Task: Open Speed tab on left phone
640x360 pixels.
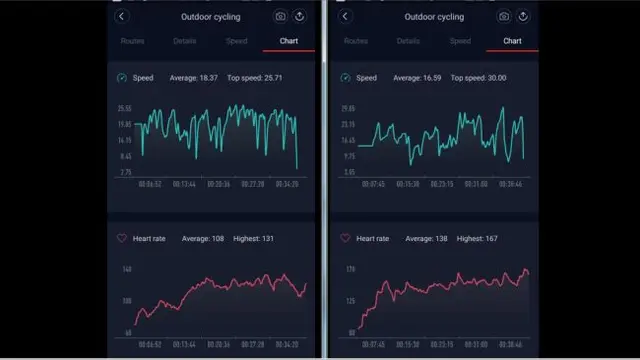Action: [236, 41]
